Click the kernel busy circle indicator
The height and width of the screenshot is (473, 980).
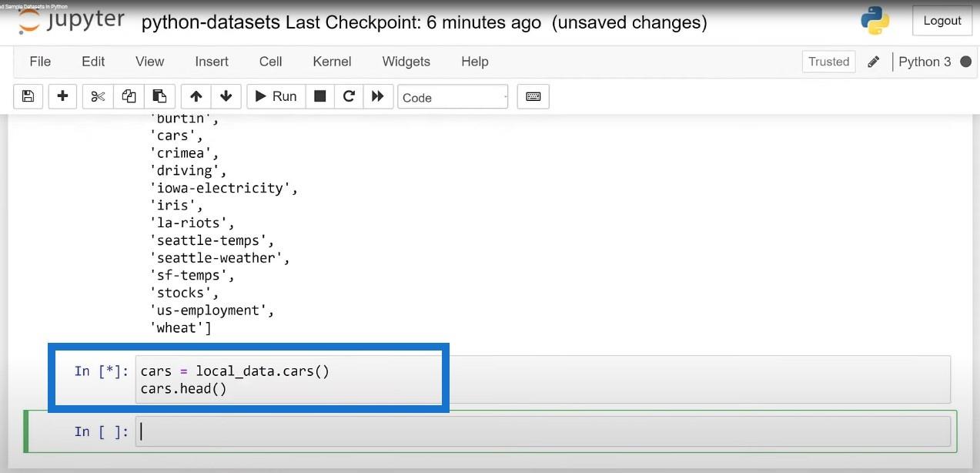(965, 62)
